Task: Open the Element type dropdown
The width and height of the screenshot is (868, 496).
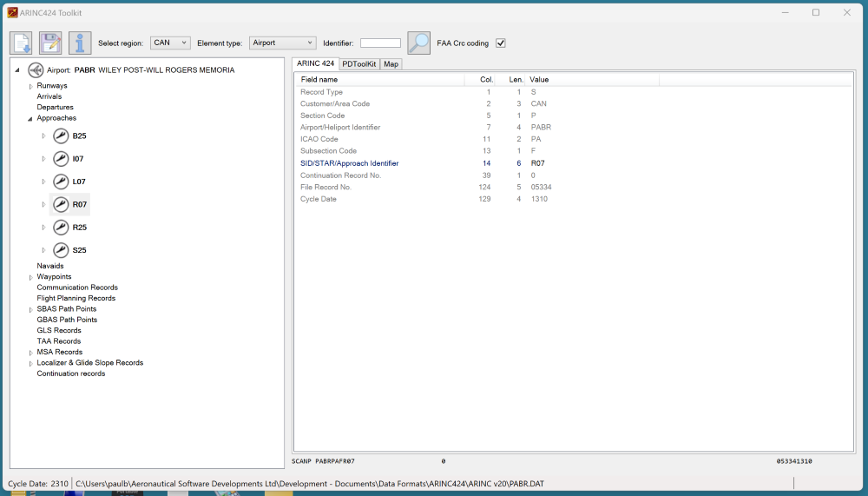Action: pos(282,43)
